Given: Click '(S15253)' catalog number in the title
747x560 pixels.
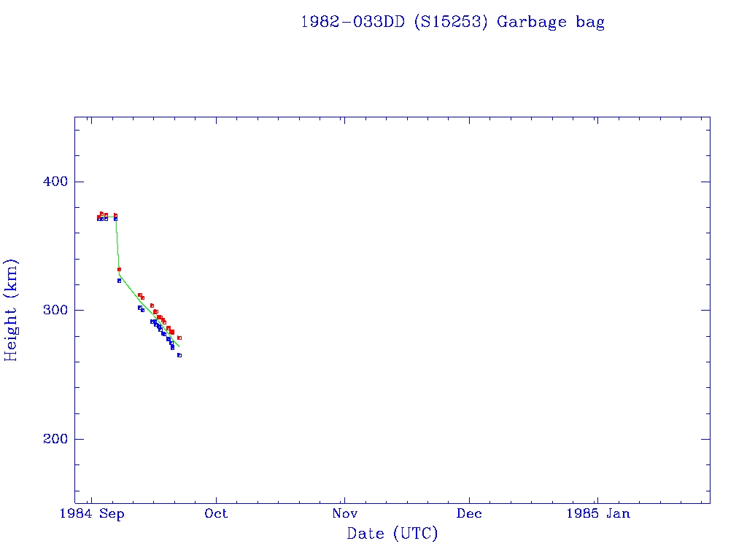Looking at the screenshot, I should [450, 22].
